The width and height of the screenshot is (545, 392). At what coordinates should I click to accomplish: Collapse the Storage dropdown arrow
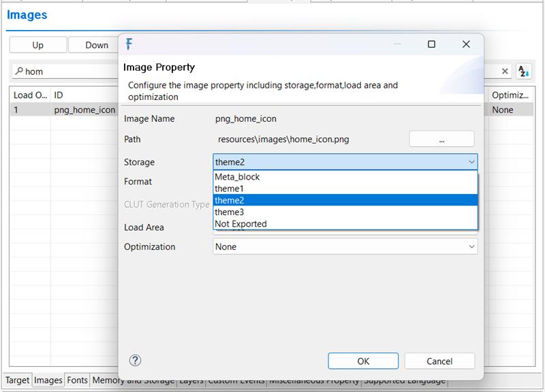pos(471,162)
